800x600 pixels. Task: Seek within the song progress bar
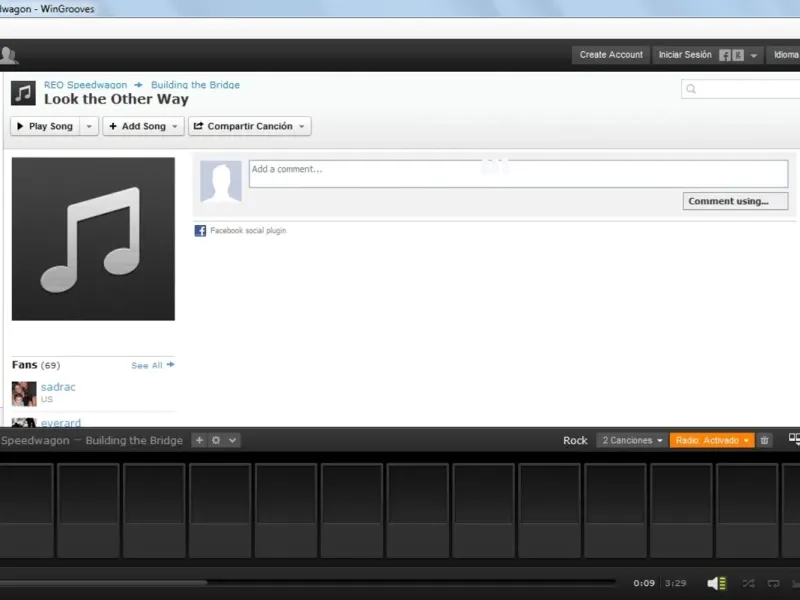[308, 582]
